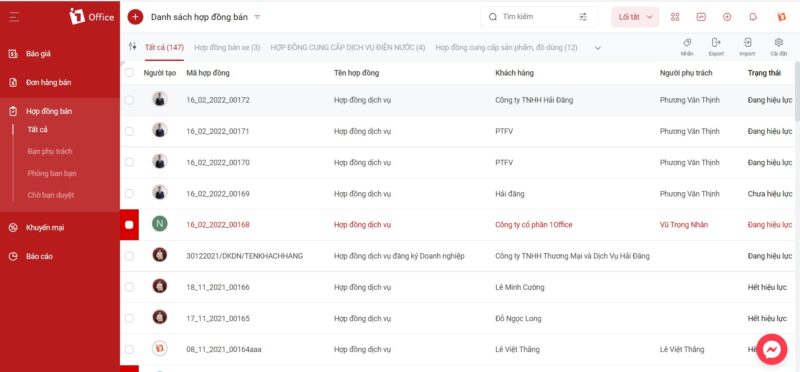Select Tất cả in sidebar submenu
Image resolution: width=800 pixels, height=372 pixels.
click(37, 130)
